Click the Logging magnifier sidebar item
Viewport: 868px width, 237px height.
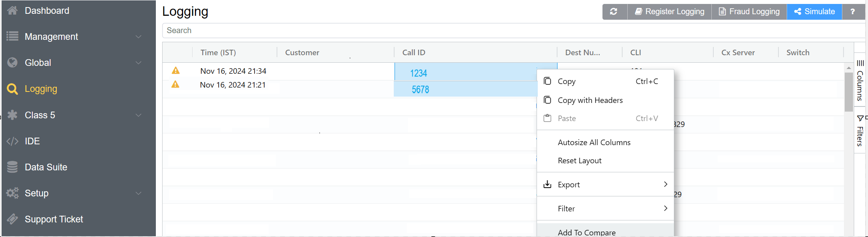tap(41, 89)
